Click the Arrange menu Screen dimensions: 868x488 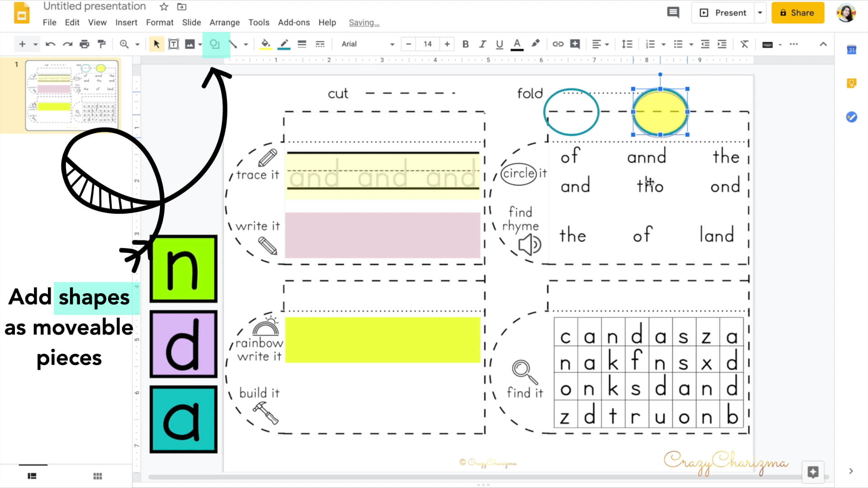pos(225,22)
